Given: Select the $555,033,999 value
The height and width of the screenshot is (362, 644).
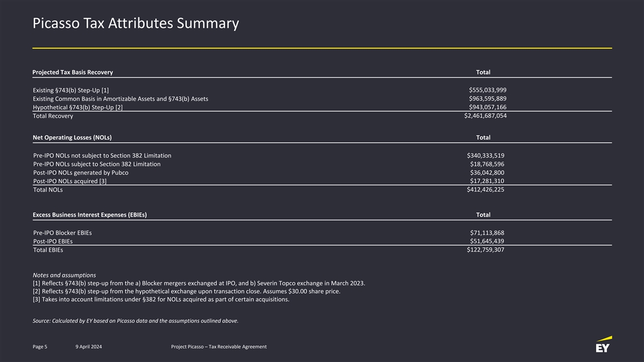Looking at the screenshot, I should tap(487, 90).
